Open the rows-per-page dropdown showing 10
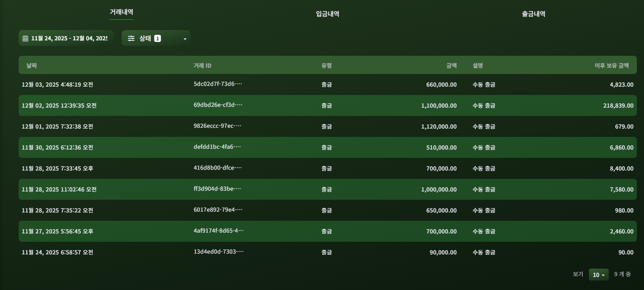Screen dimensions: 644x290 (x=598, y=275)
